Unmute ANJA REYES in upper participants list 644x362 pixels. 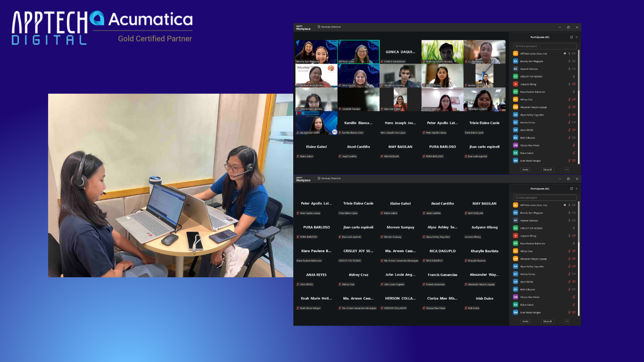(570, 130)
